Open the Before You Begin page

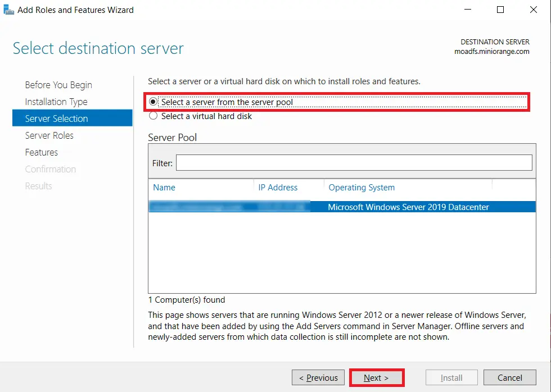[x=58, y=85]
